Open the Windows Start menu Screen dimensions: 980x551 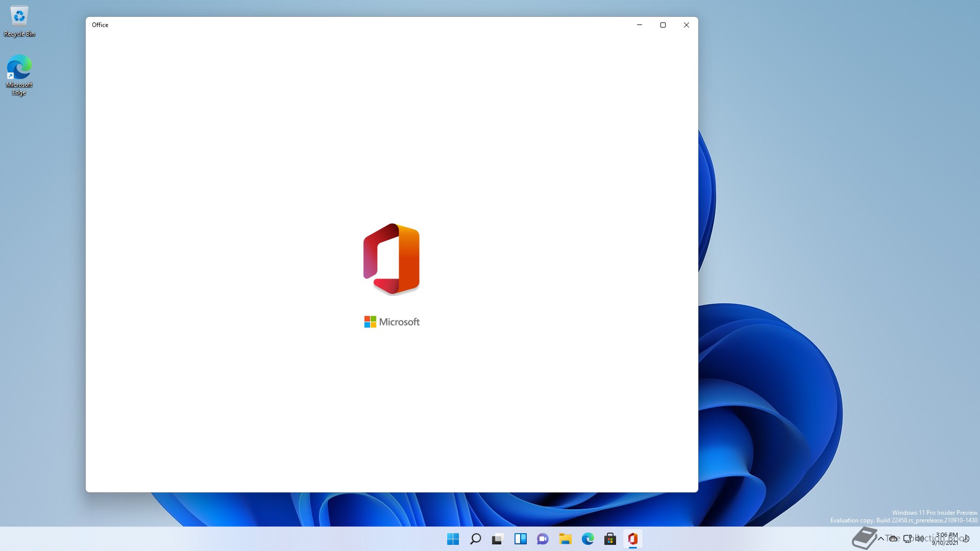453,539
